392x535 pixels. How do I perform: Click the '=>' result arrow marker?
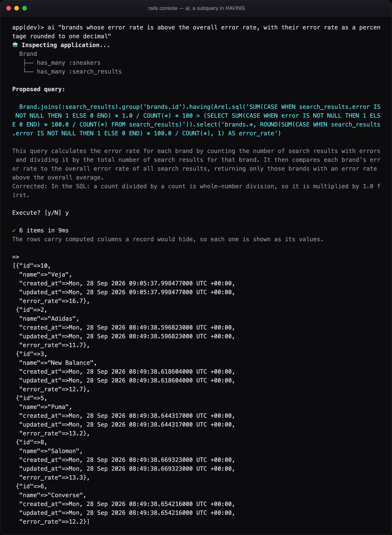click(x=16, y=257)
